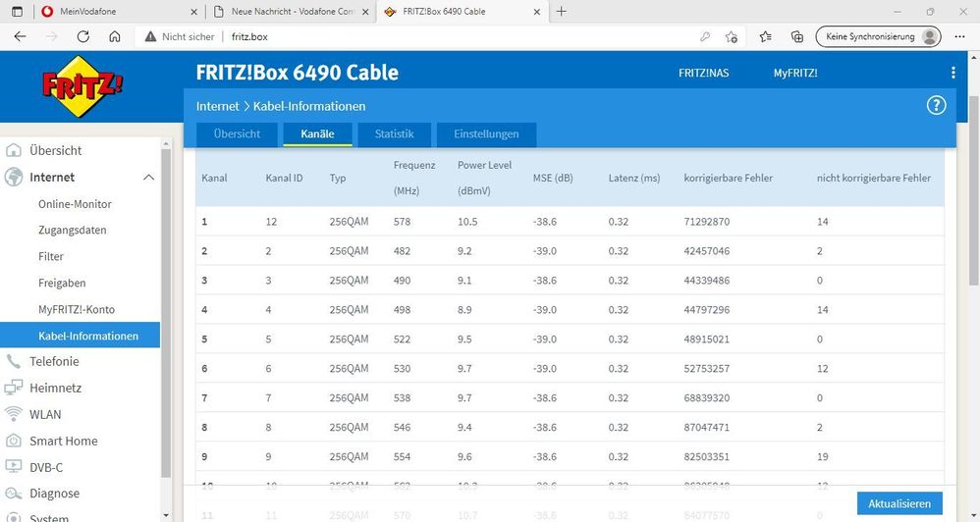Viewport: 980px width, 522px height.
Task: Click the DVB-C monitor icon
Action: pos(13,467)
